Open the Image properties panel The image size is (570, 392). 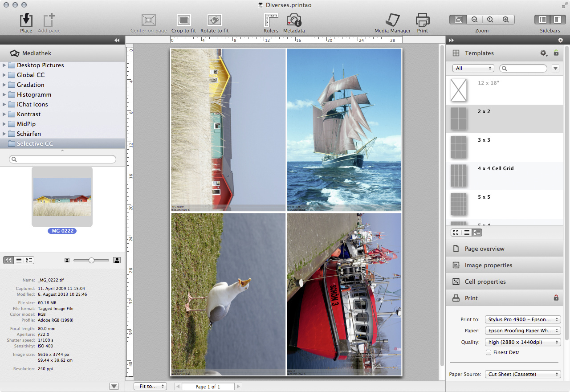(x=488, y=265)
